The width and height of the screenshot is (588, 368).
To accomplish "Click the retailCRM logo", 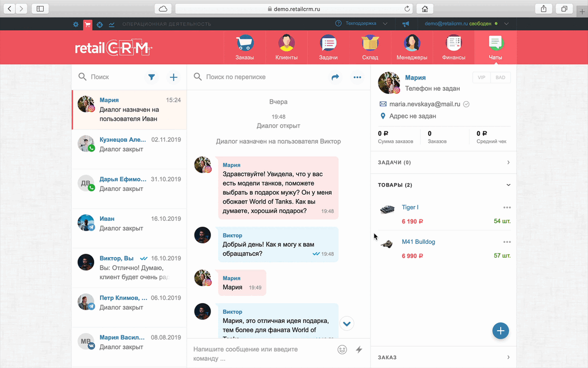I will point(114,48).
